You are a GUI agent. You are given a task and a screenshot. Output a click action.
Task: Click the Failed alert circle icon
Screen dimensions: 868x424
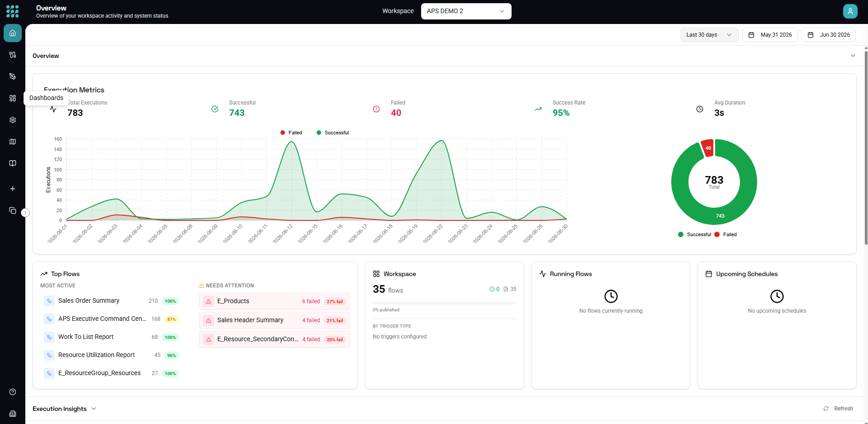click(376, 109)
